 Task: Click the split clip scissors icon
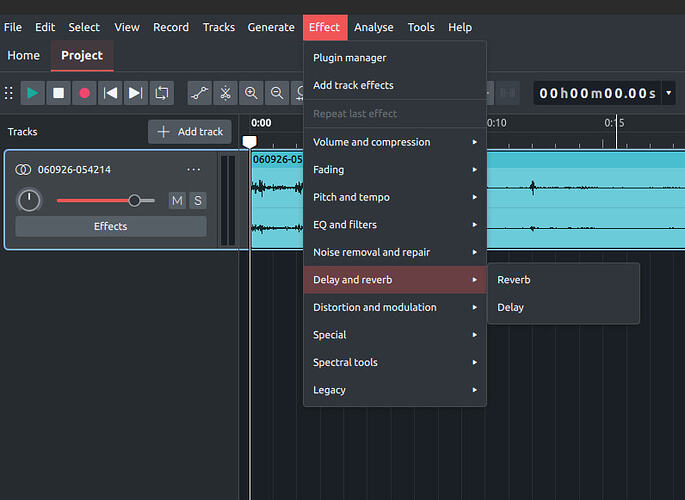pyautogui.click(x=225, y=93)
